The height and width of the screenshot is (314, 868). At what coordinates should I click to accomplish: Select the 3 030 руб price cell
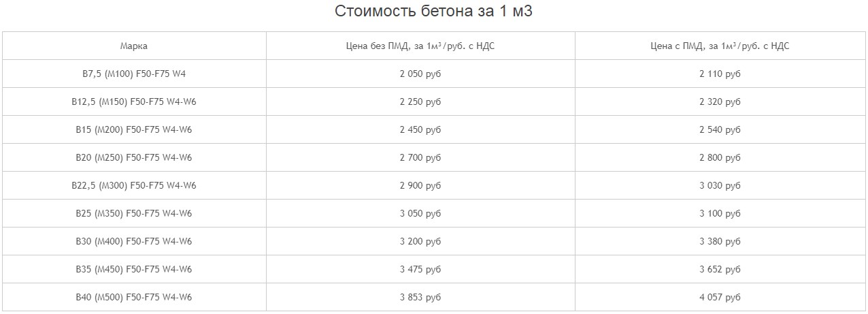pos(720,185)
